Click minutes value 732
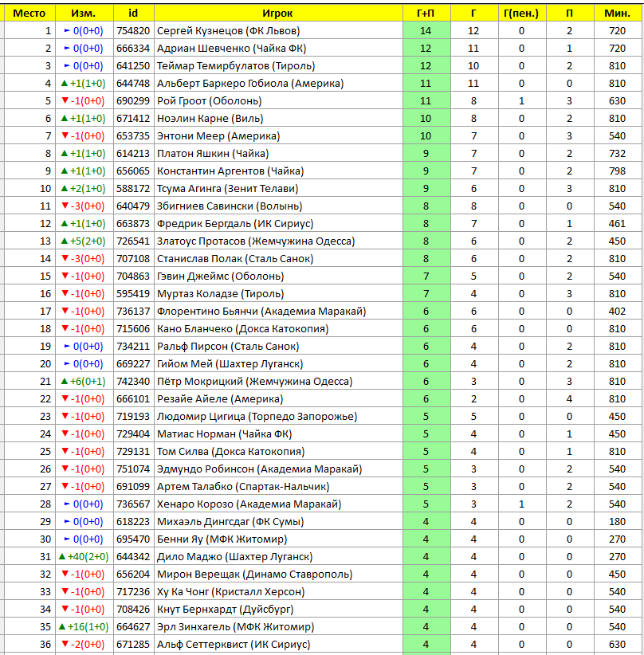Viewport: 644px width, 655px height. tap(617, 154)
